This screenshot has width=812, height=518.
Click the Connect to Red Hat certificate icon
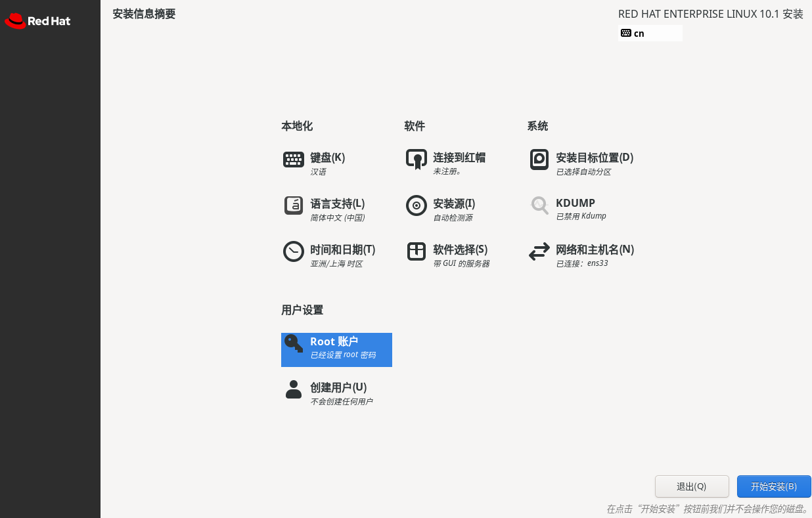(x=417, y=160)
